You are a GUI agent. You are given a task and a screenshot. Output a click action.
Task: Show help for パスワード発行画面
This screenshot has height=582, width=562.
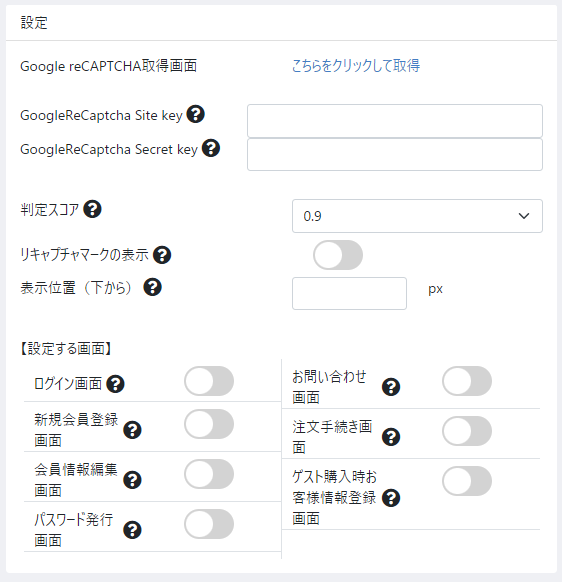coord(133,530)
